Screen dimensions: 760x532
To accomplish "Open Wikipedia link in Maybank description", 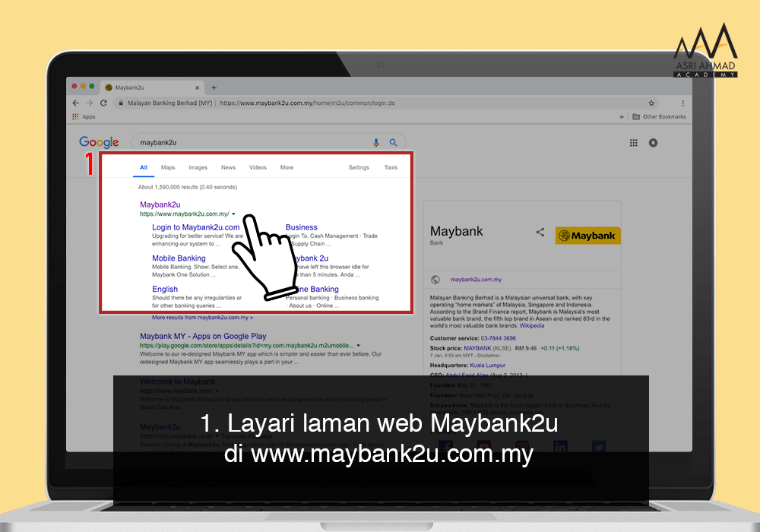I will coord(532,325).
